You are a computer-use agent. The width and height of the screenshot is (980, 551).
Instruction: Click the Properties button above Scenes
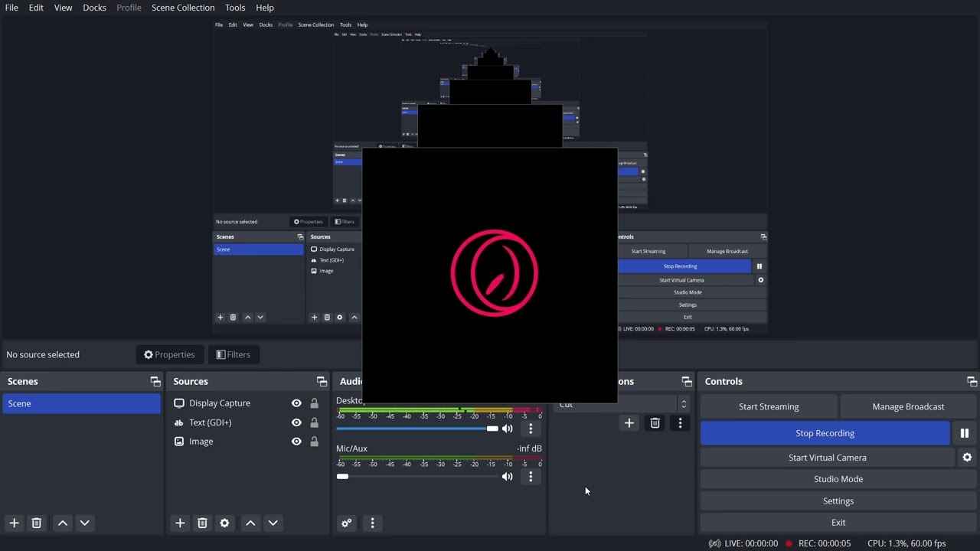pos(169,354)
